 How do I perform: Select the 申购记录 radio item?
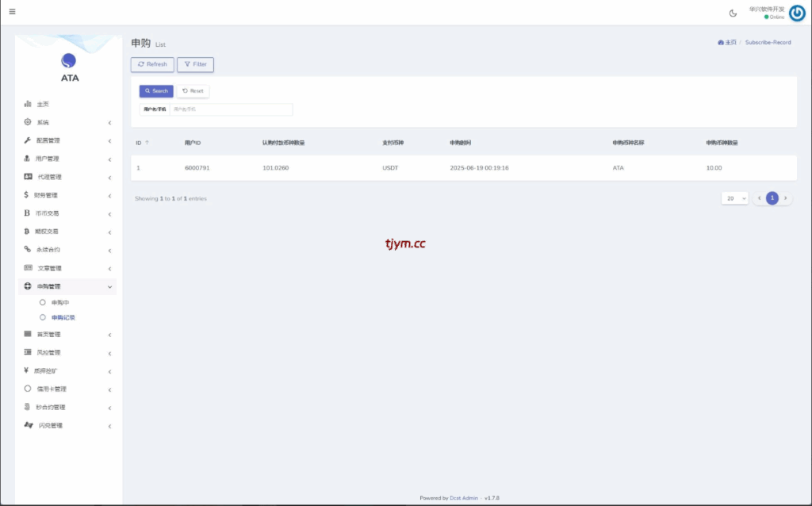(x=43, y=317)
